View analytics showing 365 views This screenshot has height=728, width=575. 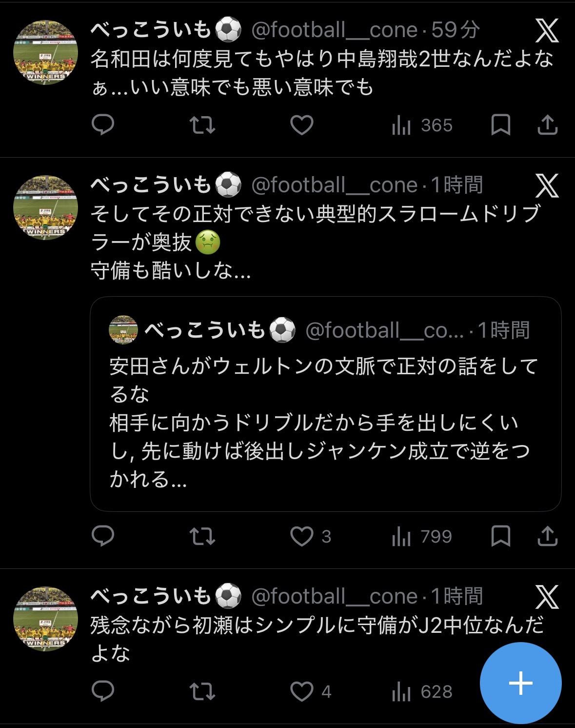[x=422, y=125]
